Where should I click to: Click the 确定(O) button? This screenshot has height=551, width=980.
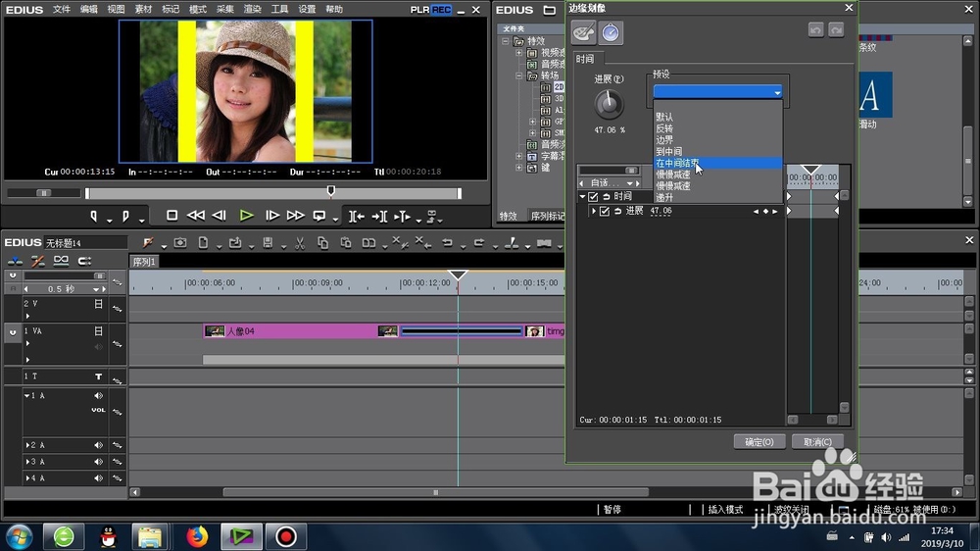[x=759, y=441]
